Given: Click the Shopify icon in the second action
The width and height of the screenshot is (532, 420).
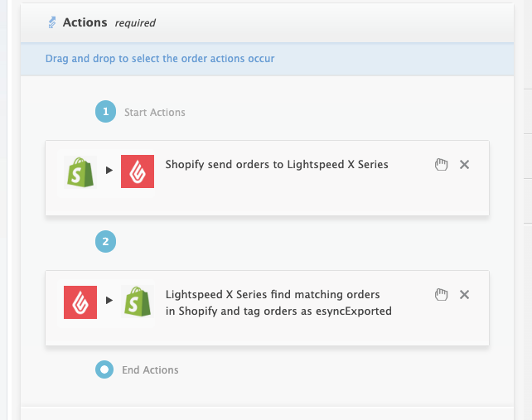Looking at the screenshot, I should (137, 302).
